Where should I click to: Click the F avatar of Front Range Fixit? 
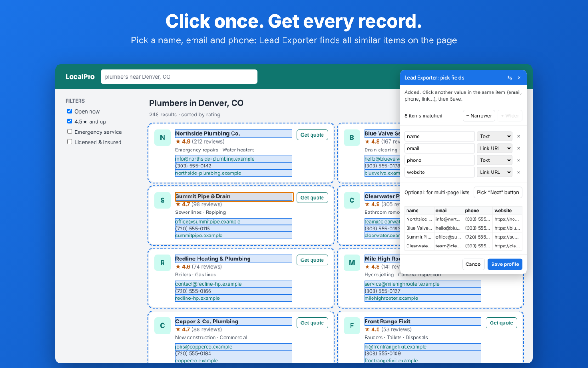[352, 326]
